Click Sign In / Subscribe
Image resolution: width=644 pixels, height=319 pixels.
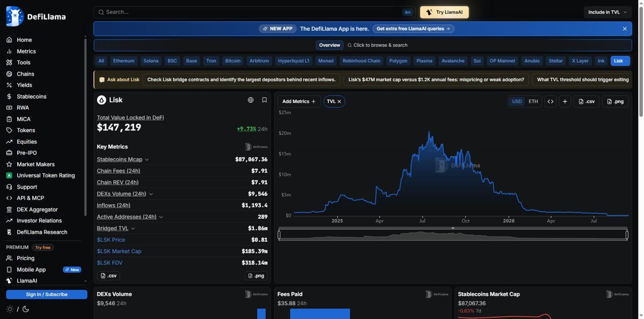pos(47,294)
